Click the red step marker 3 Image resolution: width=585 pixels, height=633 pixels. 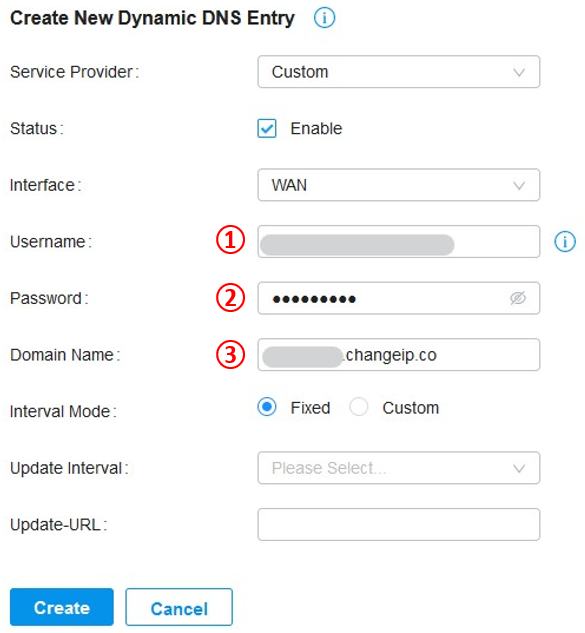coord(230,354)
